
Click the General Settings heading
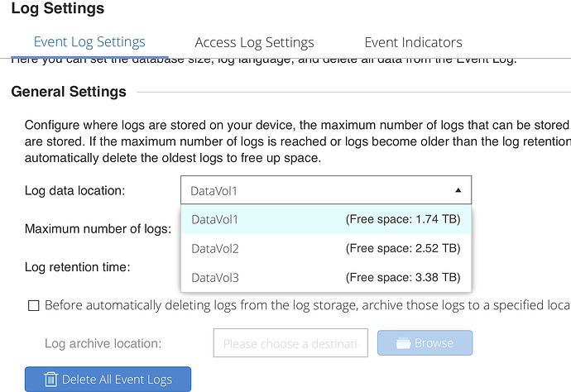[69, 92]
